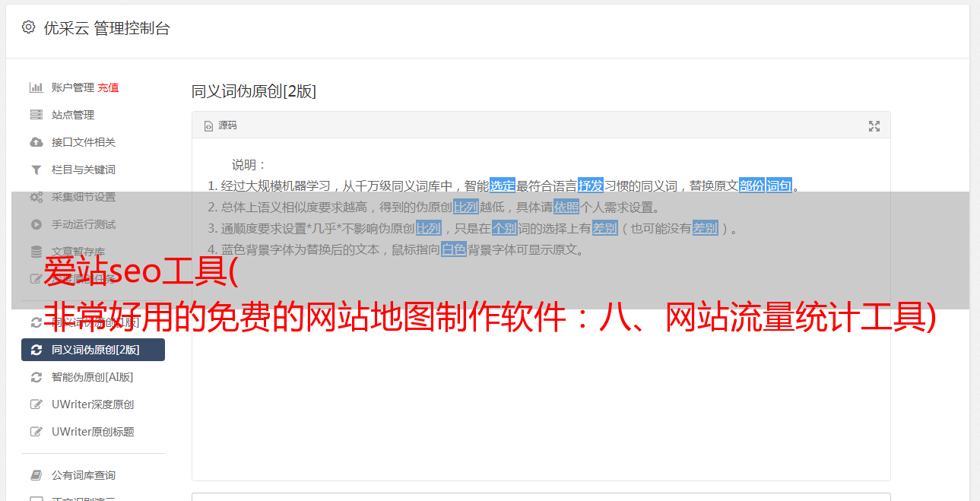Image resolution: width=980 pixels, height=501 pixels.
Task: Open the 充值 recharge link
Action: [108, 87]
